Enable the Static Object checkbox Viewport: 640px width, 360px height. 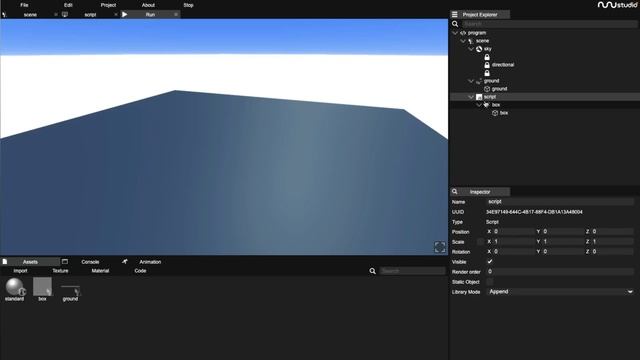click(489, 282)
